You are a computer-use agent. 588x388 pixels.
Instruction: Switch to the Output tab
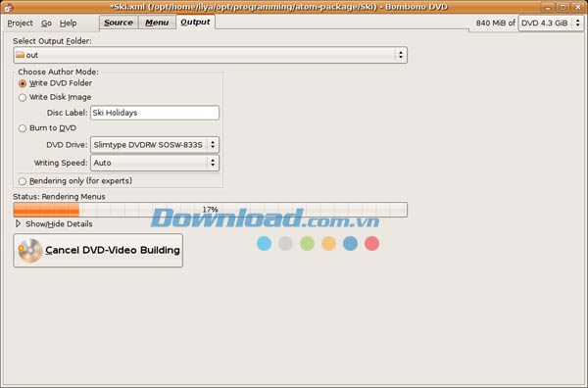coord(195,22)
